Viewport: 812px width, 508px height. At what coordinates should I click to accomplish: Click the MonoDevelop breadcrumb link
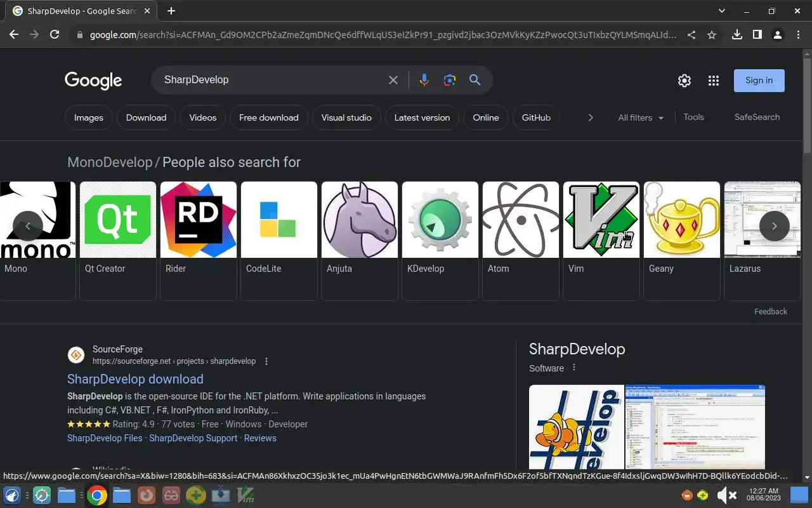click(x=110, y=163)
